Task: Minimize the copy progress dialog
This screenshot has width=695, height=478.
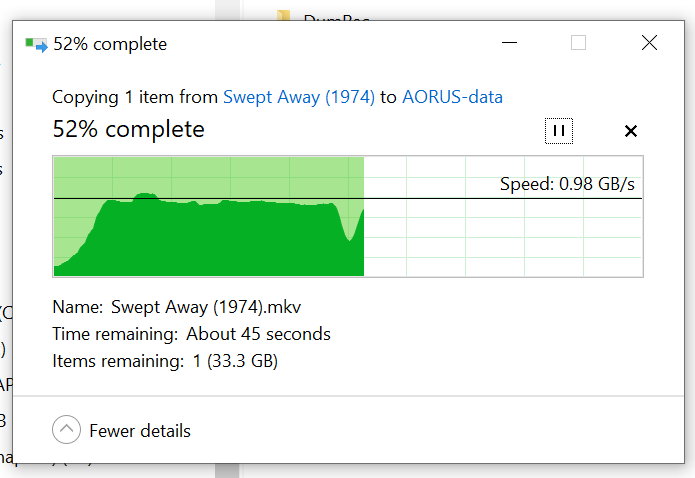Action: 510,43
